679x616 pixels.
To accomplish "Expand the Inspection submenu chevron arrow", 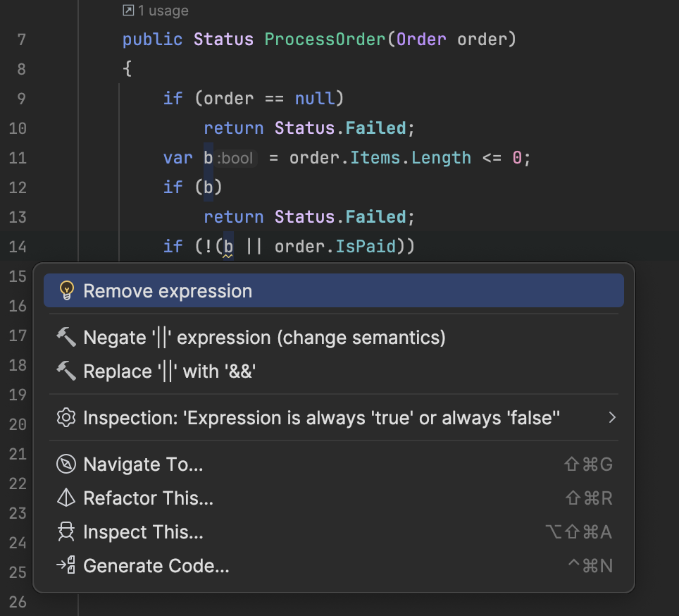I will click(x=612, y=417).
